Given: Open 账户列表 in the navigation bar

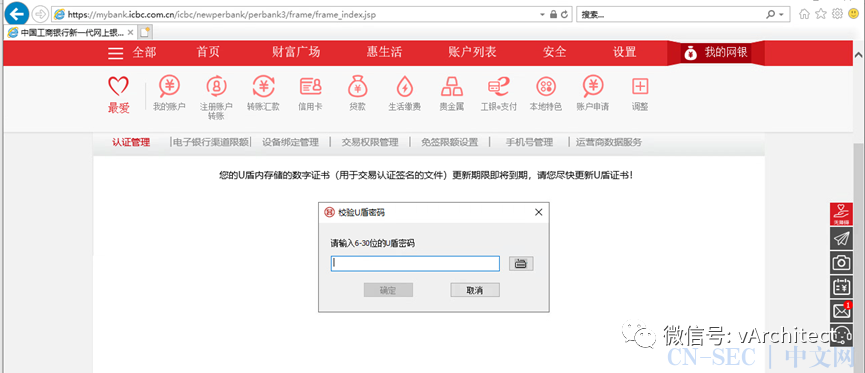Looking at the screenshot, I should [x=472, y=52].
